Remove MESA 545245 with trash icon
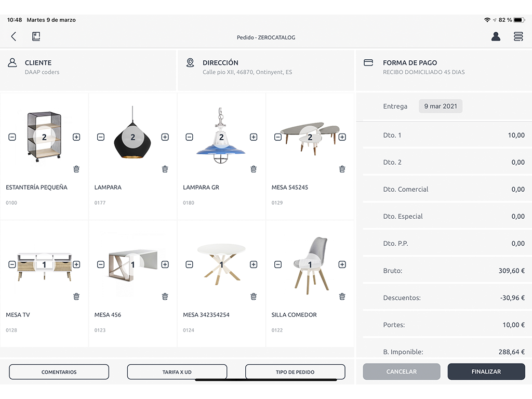Viewport: 532px width, 399px height. point(342,169)
